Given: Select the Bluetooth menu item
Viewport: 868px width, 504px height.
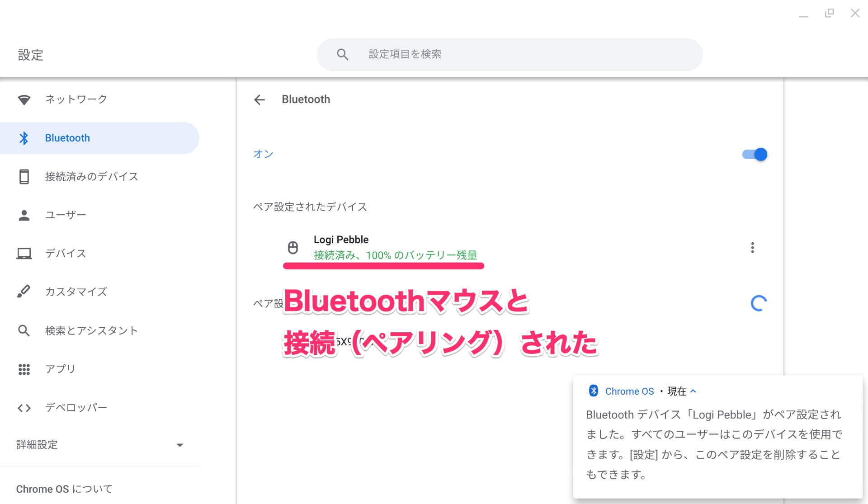Looking at the screenshot, I should [x=68, y=137].
